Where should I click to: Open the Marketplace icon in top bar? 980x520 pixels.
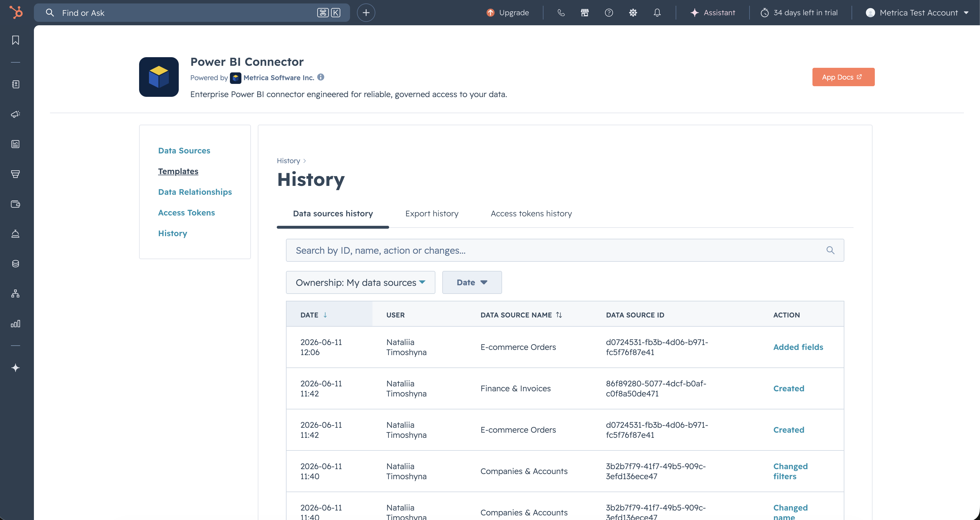point(585,13)
